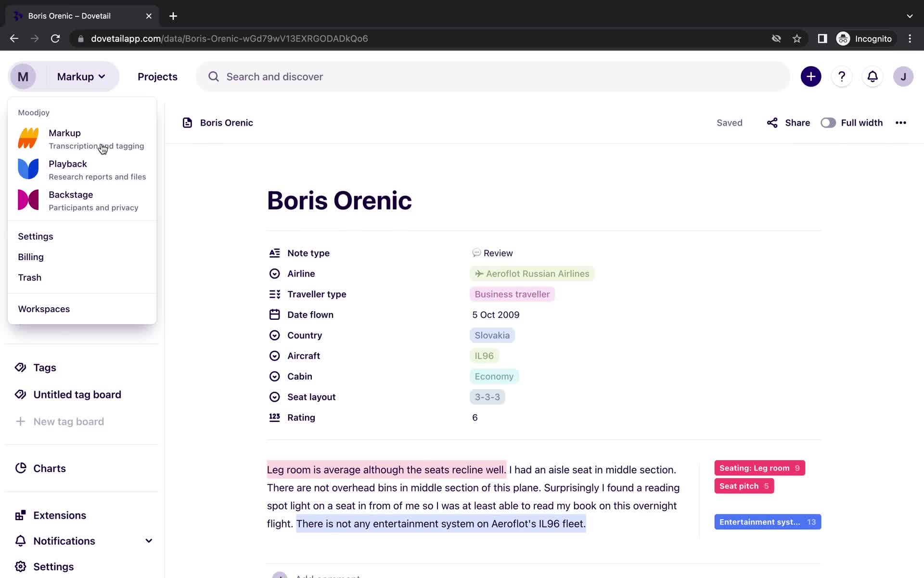Click the M workspace avatar
Viewport: 924px width, 578px height.
(23, 77)
